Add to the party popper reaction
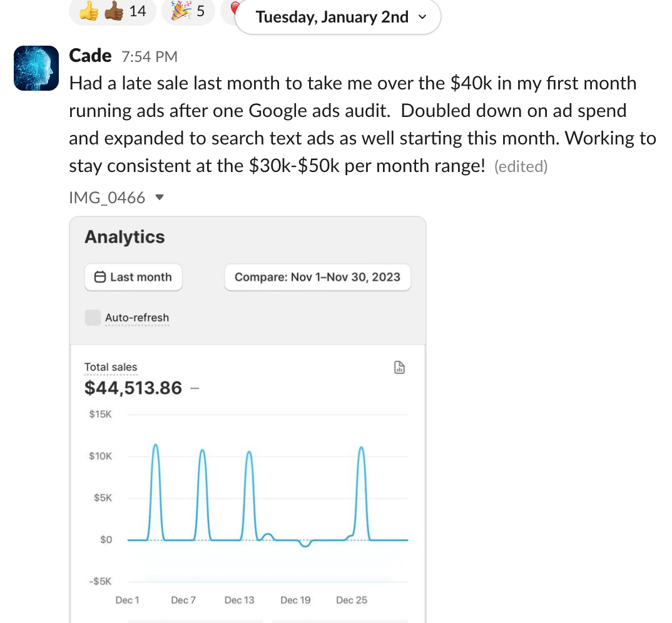The image size is (672, 623). [188, 11]
